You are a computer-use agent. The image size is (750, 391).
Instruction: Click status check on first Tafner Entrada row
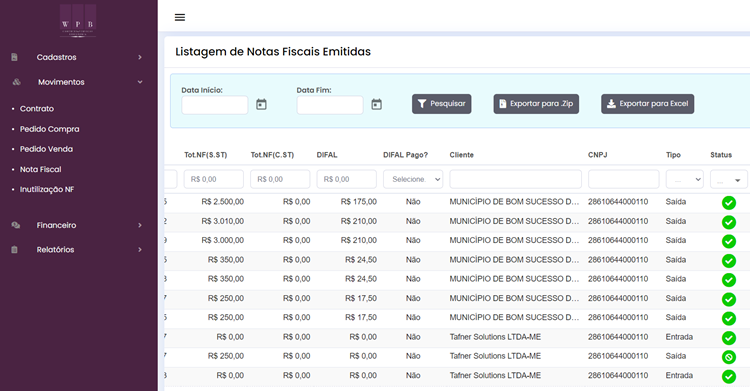(x=728, y=338)
